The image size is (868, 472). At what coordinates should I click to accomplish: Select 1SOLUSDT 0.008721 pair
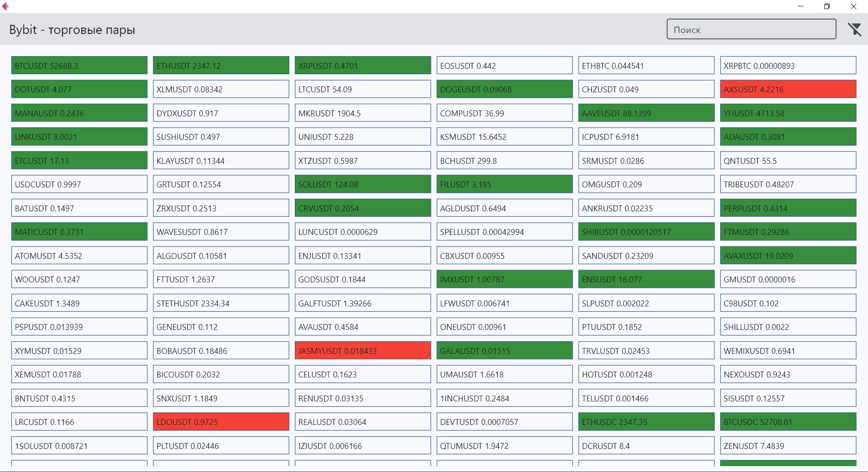tap(79, 446)
